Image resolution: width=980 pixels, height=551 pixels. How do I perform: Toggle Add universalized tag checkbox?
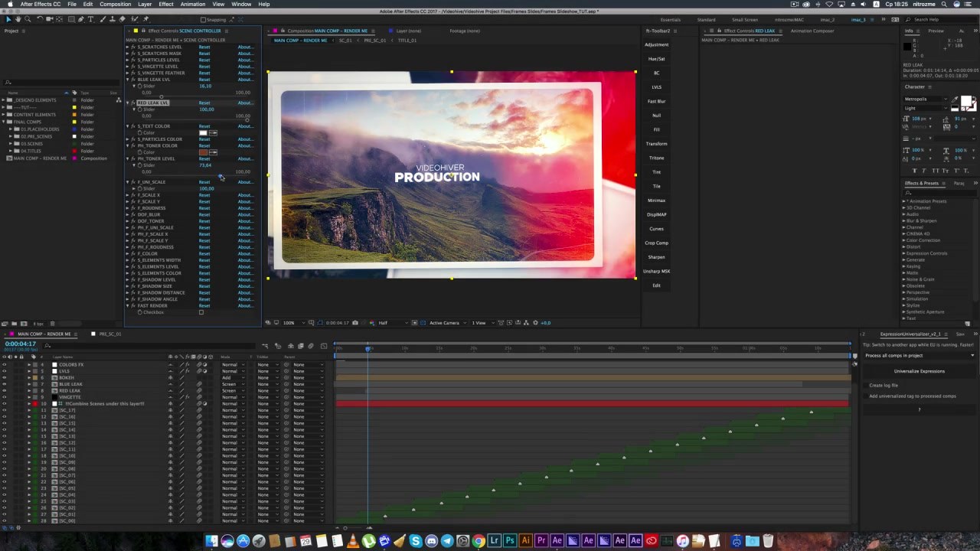tap(866, 396)
